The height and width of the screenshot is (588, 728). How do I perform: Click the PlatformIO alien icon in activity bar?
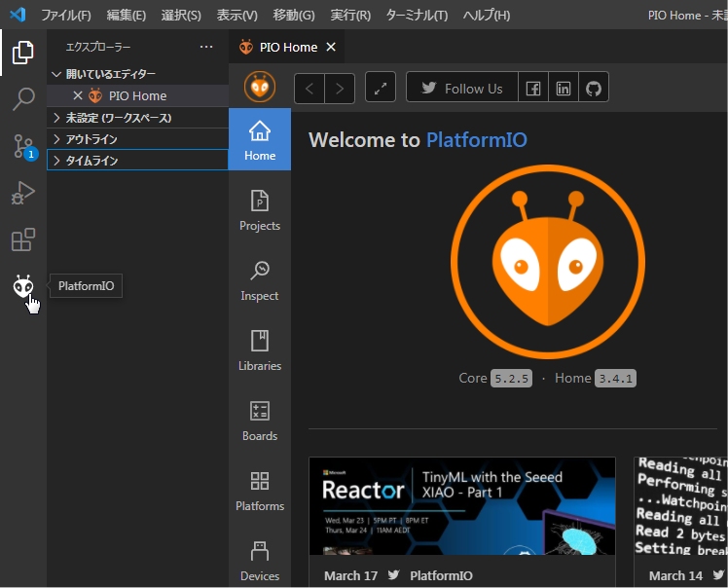click(x=22, y=286)
